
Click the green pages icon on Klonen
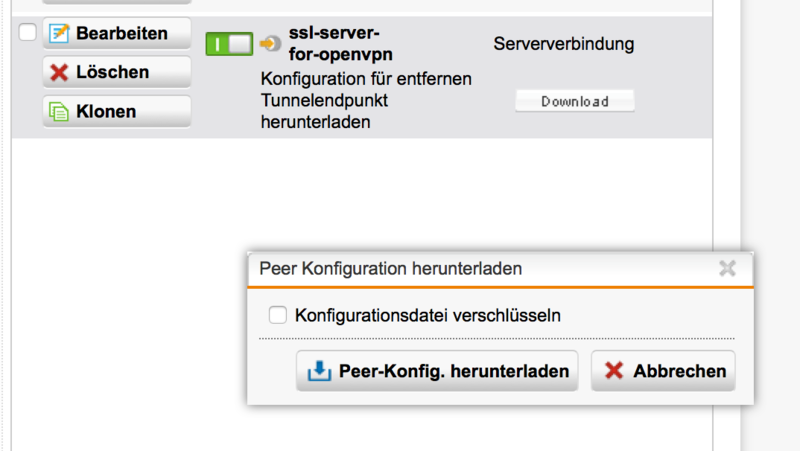(x=59, y=111)
